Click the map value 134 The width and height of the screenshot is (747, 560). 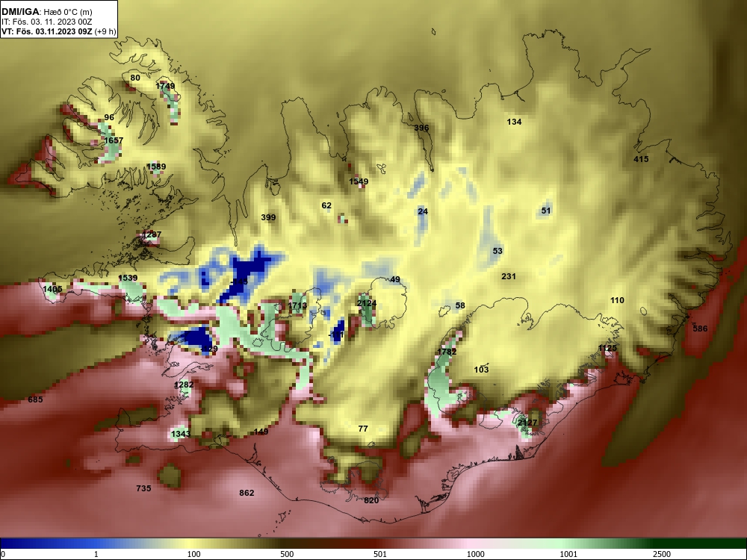514,122
